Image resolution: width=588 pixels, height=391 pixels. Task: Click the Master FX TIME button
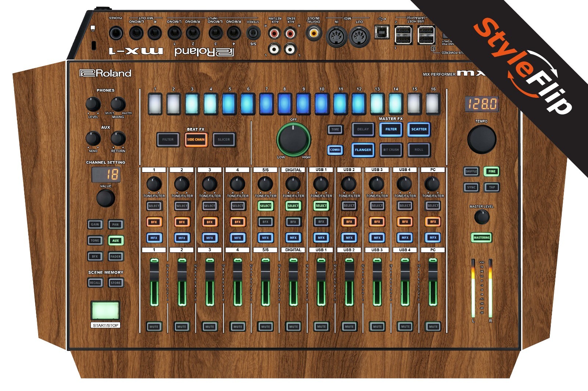335,129
